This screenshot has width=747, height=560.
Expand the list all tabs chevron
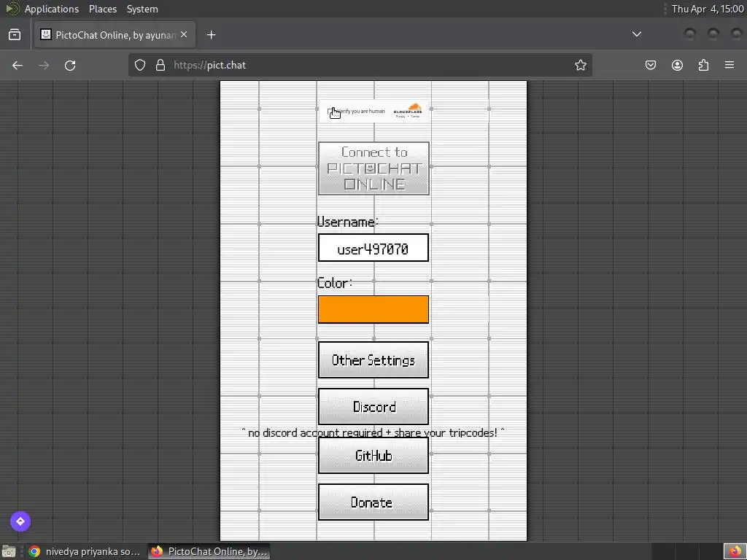pyautogui.click(x=636, y=34)
